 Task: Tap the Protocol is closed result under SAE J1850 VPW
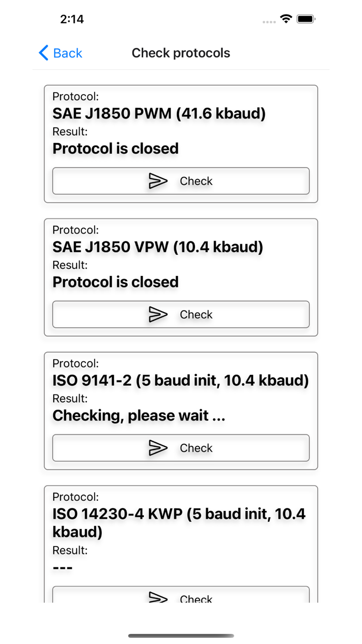[x=115, y=282]
